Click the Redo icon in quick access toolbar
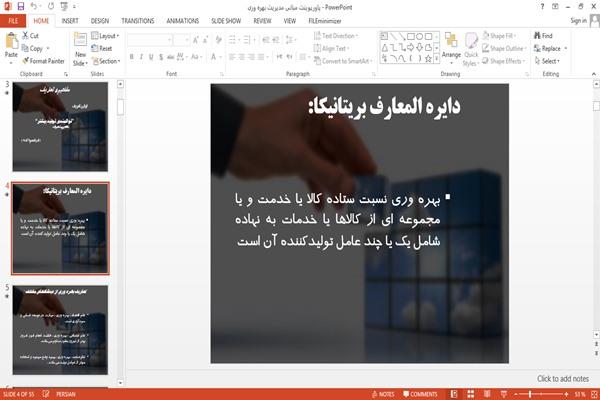Screen dimensions: 600x400 tap(51, 6)
